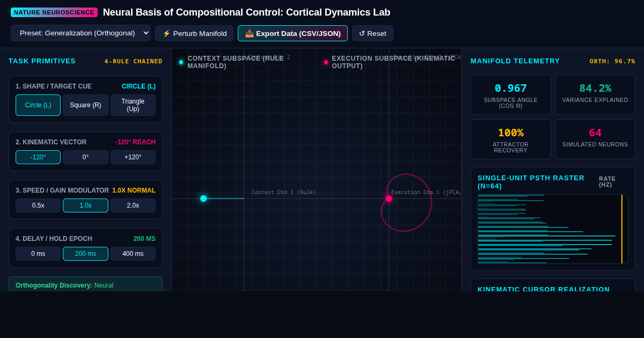Select the +120° kinematic vector
644x338 pixels.
(133, 157)
